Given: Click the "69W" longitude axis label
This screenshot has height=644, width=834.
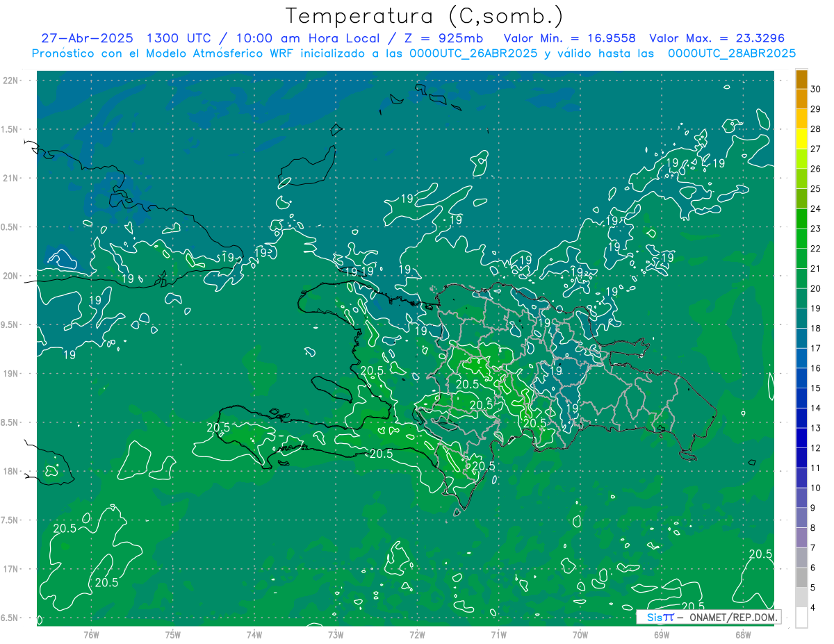Looking at the screenshot, I should (x=662, y=635).
